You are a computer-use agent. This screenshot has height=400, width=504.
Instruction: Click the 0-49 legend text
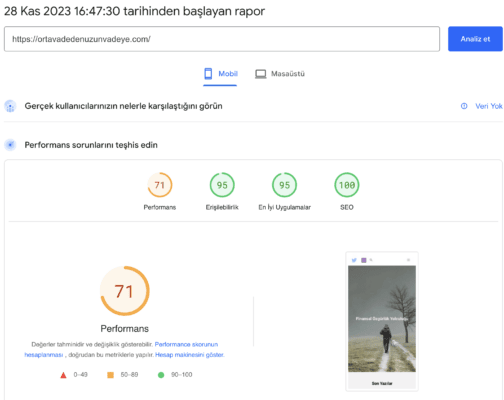point(80,375)
